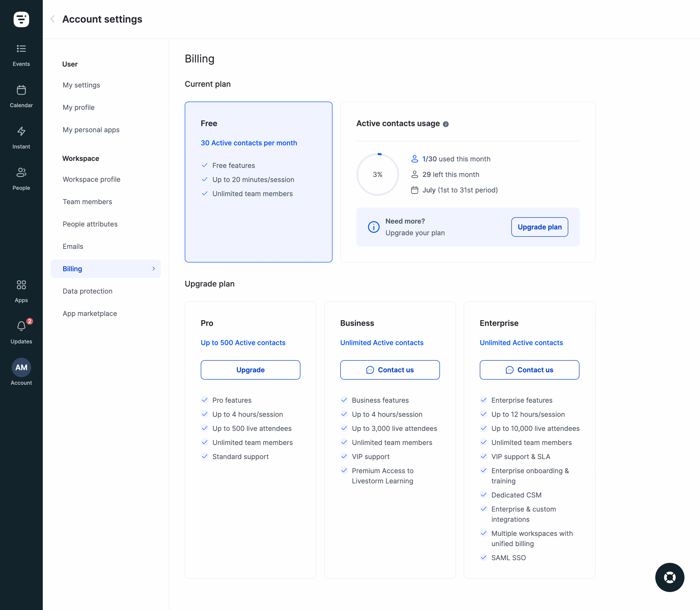Click checkmark beside 'SAML SSO'
The height and width of the screenshot is (610, 700).
click(x=484, y=558)
